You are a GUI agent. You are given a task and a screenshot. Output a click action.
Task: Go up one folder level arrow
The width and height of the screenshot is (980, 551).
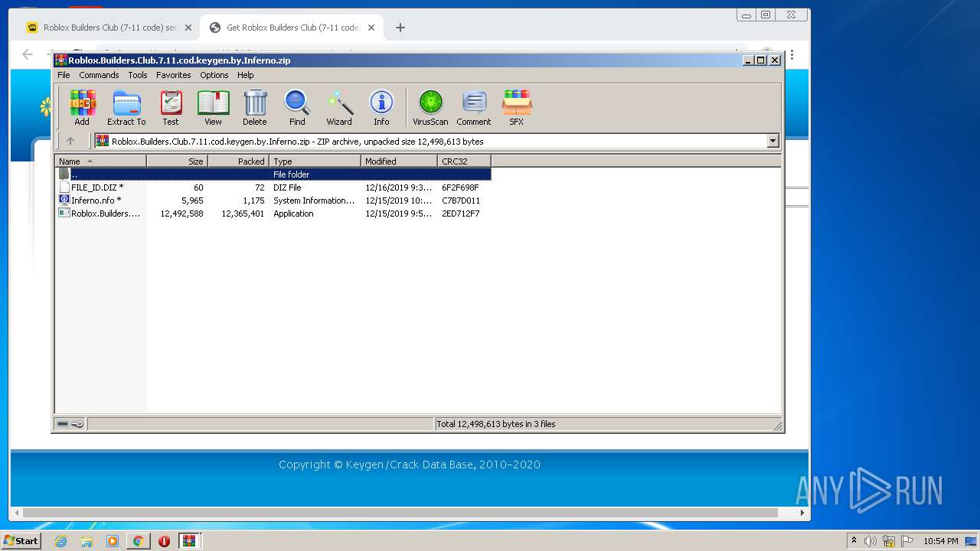coord(70,141)
